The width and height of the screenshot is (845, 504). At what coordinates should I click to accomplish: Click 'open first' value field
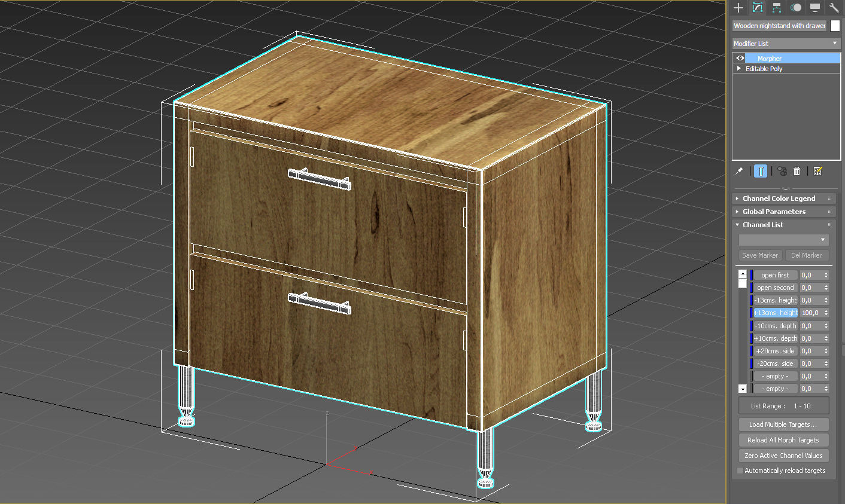pyautogui.click(x=811, y=275)
